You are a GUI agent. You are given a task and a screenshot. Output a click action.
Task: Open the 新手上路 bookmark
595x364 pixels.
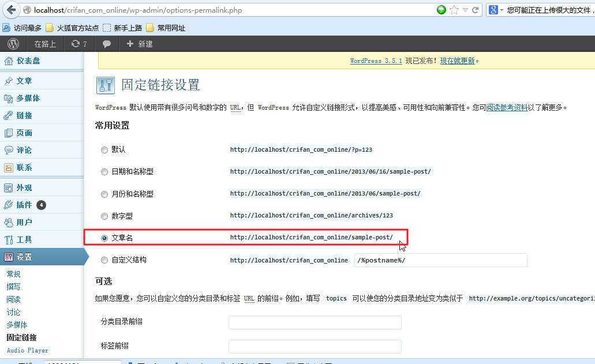tap(122, 28)
